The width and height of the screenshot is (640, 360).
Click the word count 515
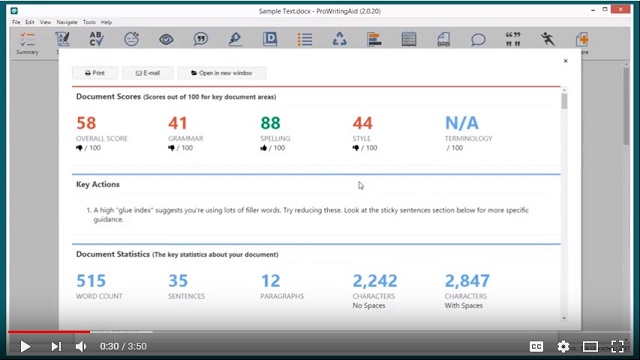click(91, 281)
